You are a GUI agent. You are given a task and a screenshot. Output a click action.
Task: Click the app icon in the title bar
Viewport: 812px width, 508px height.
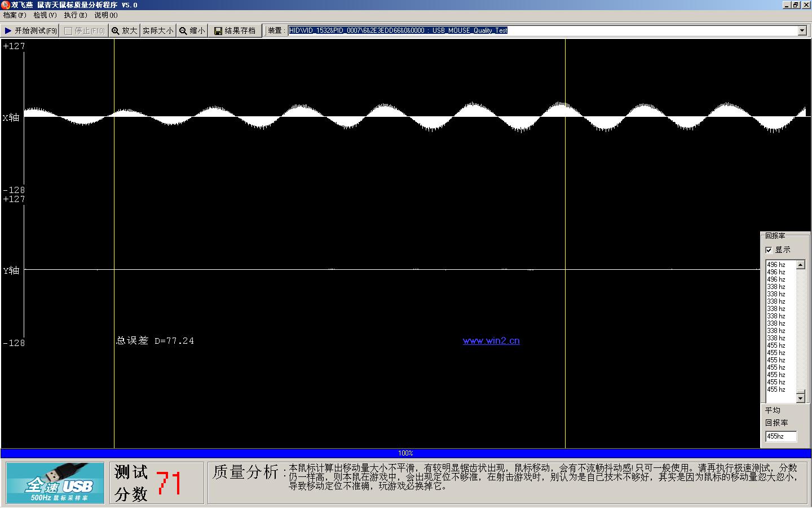[5, 5]
